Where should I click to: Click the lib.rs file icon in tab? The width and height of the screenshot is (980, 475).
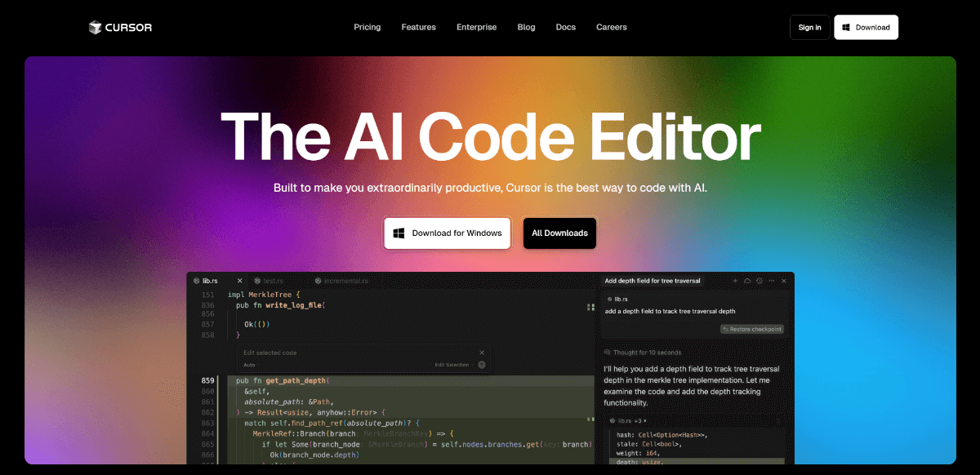(x=196, y=281)
